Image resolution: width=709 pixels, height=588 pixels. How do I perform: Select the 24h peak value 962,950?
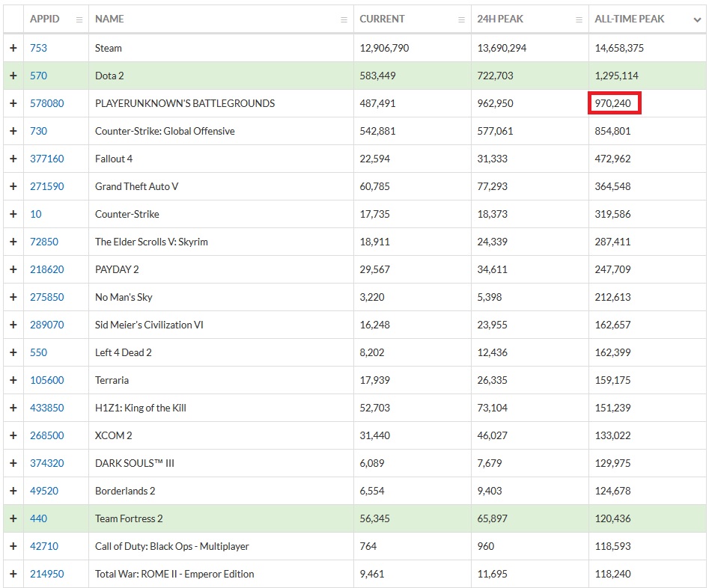(x=495, y=103)
